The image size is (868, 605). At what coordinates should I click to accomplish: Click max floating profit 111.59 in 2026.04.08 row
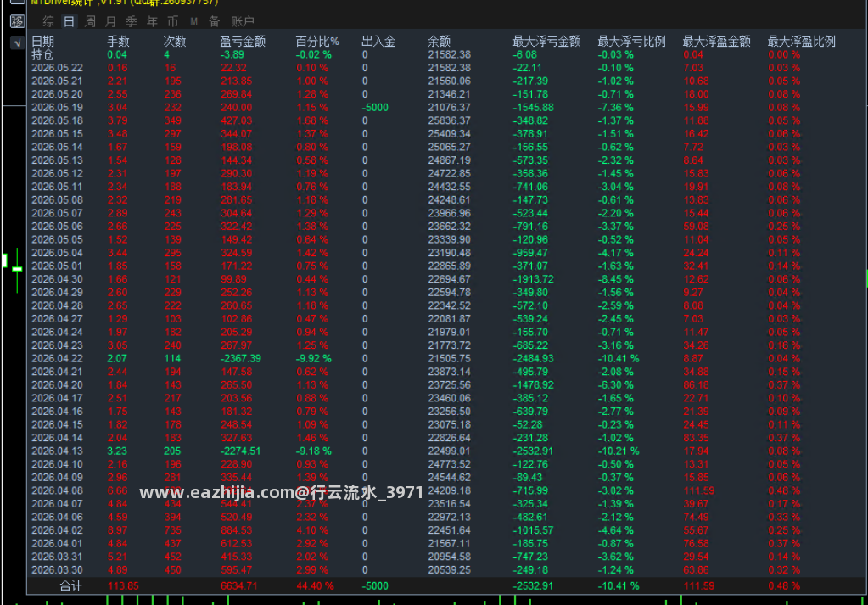(698, 491)
